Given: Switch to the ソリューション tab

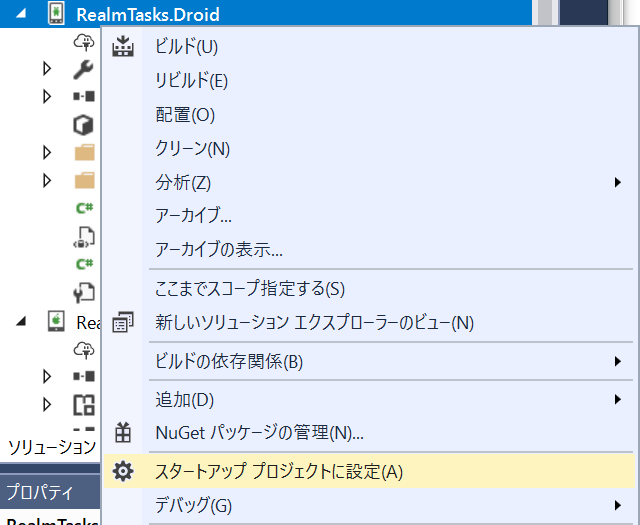Looking at the screenshot, I should 52,447.
